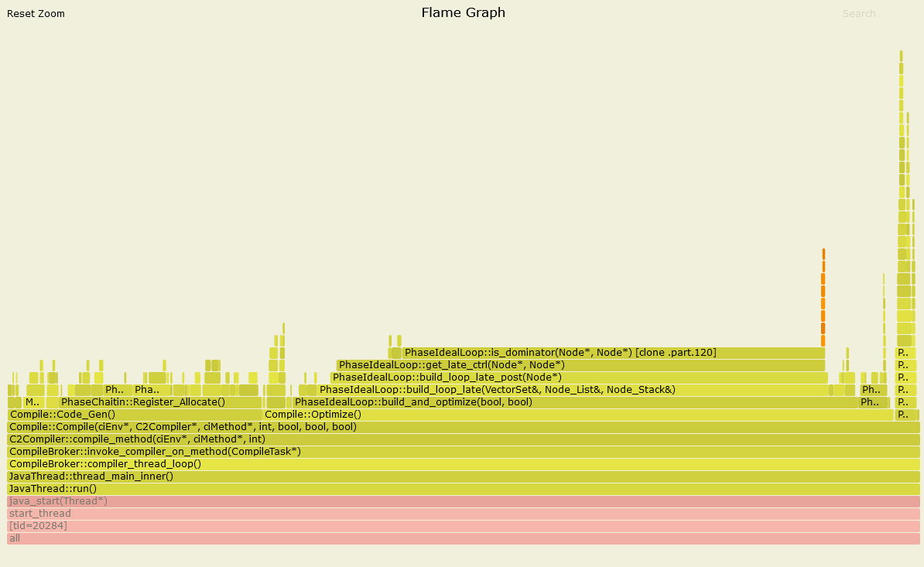The height and width of the screenshot is (567, 924).
Task: Select the 'all' root frame
Action: coord(463,538)
